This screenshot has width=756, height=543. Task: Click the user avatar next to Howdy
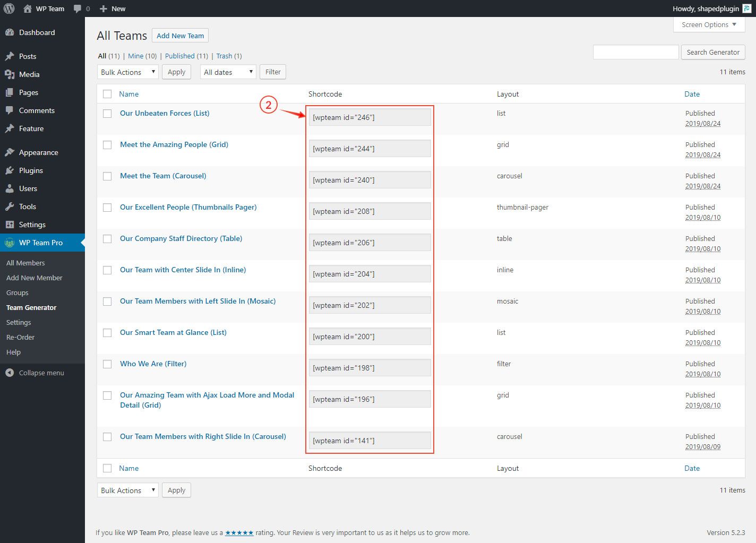pyautogui.click(x=746, y=8)
